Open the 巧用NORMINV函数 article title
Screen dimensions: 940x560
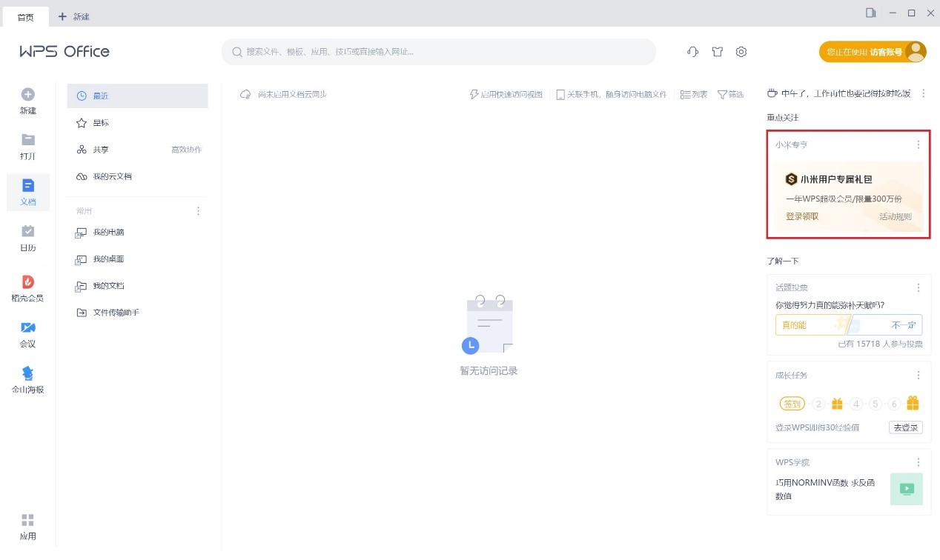tap(825, 489)
